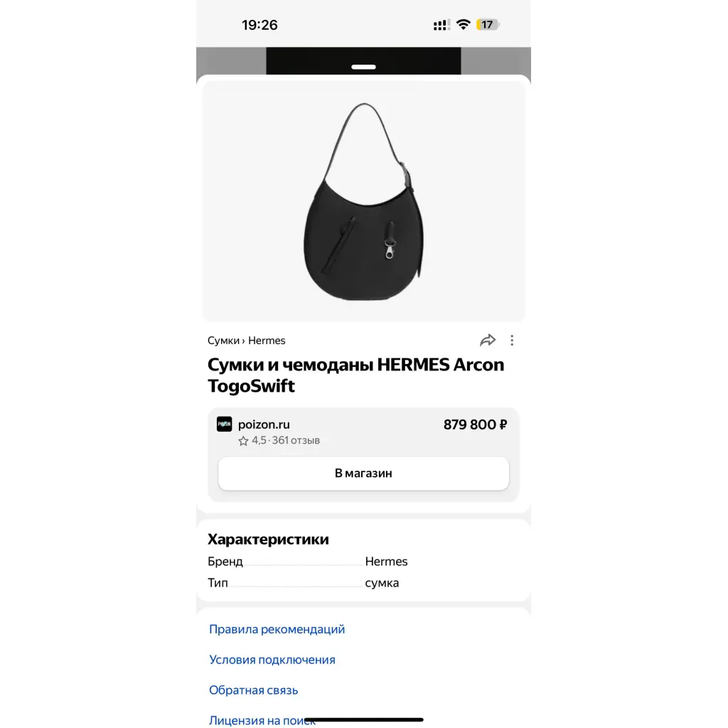Open the Hermes breadcrumb link

click(x=267, y=341)
